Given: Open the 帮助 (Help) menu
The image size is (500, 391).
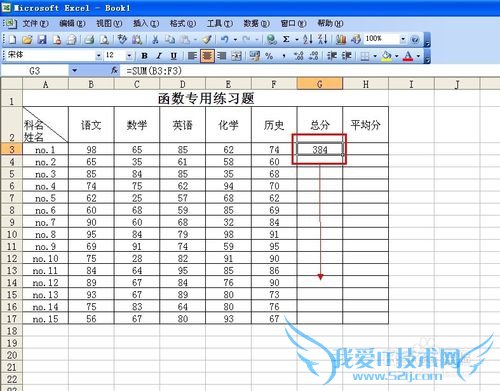Looking at the screenshot, I should [330, 24].
